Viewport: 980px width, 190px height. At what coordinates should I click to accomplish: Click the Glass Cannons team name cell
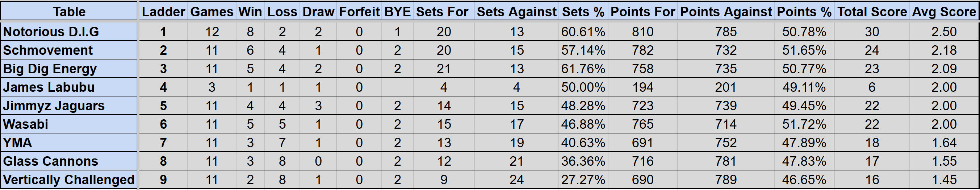click(68, 161)
